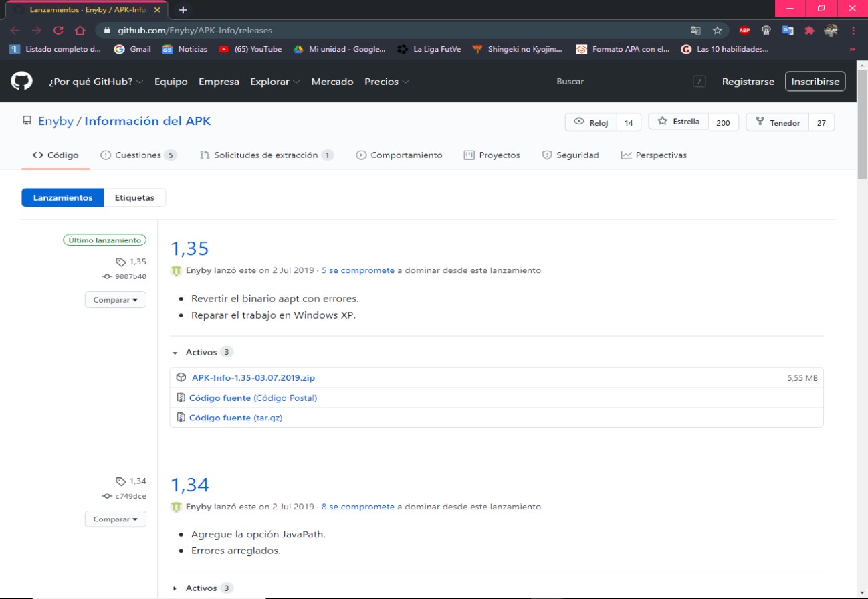This screenshot has height=599, width=868.
Task: Click the Google Translate icon in the address bar
Action: (695, 31)
